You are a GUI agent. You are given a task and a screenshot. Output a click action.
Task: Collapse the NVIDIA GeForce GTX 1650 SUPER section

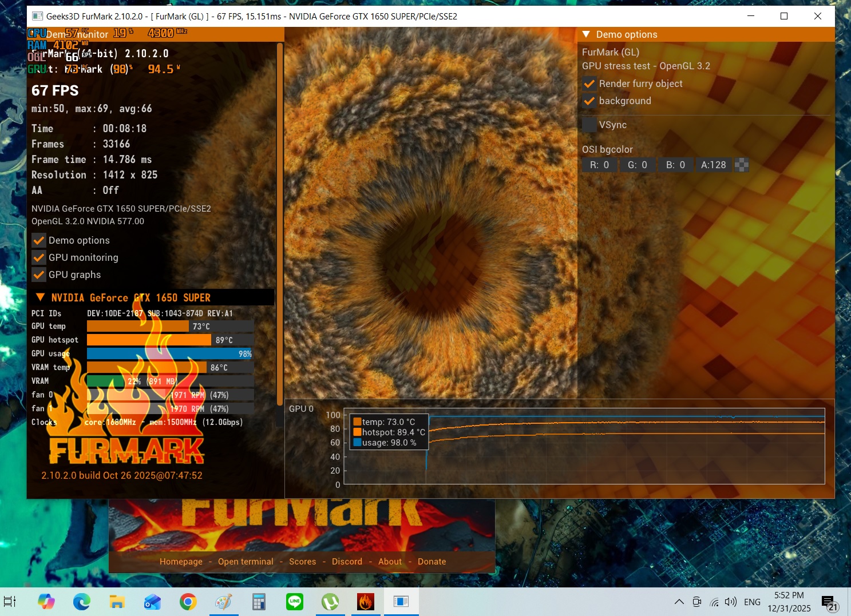tap(40, 297)
